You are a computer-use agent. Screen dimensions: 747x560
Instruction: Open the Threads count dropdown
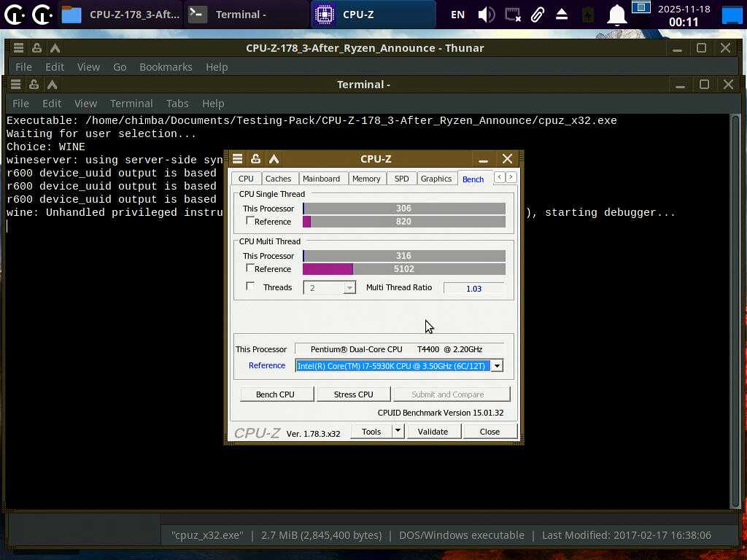pos(349,288)
